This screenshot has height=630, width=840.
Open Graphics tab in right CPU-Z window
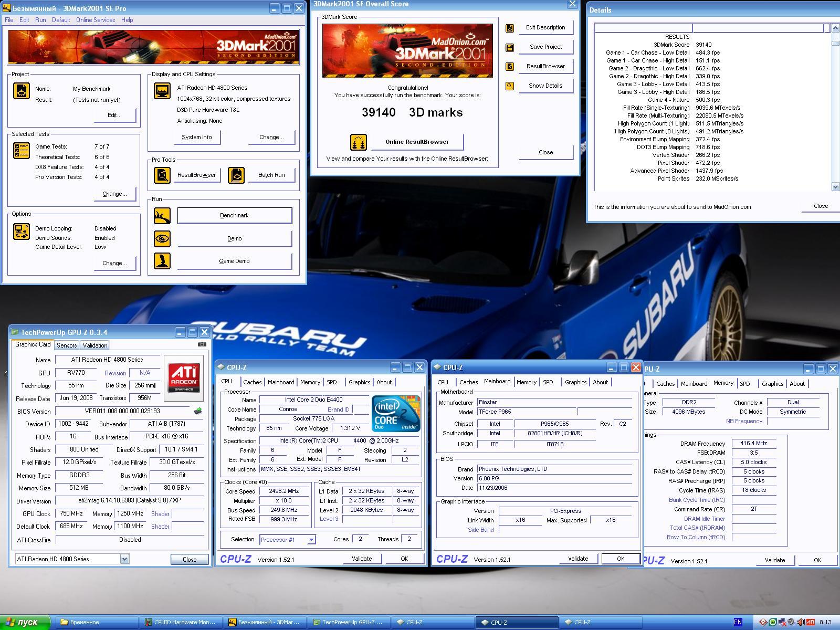click(x=773, y=384)
